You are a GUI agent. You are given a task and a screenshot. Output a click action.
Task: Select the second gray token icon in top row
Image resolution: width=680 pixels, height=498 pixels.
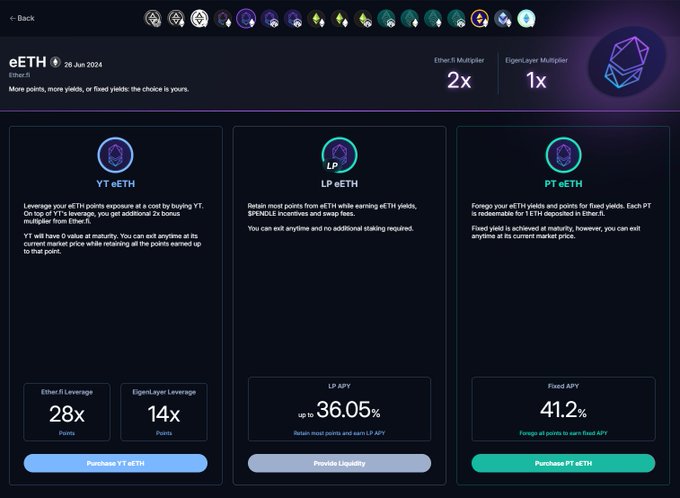point(176,19)
